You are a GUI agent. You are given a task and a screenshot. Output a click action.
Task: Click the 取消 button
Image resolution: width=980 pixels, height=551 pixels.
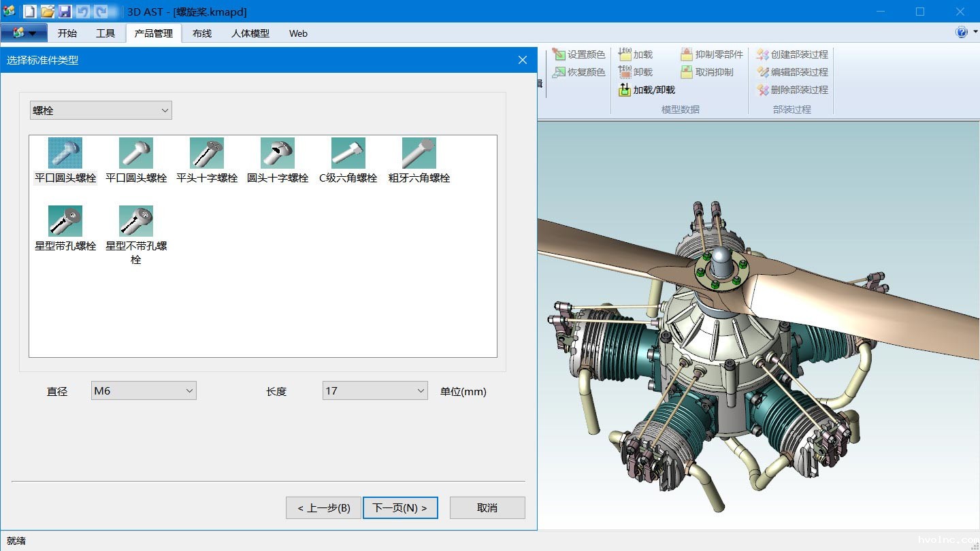[487, 508]
